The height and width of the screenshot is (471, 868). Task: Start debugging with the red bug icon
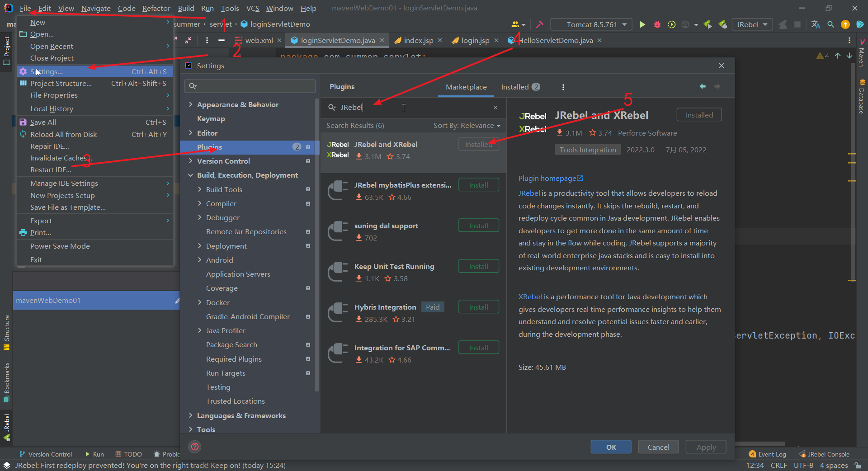(x=657, y=24)
